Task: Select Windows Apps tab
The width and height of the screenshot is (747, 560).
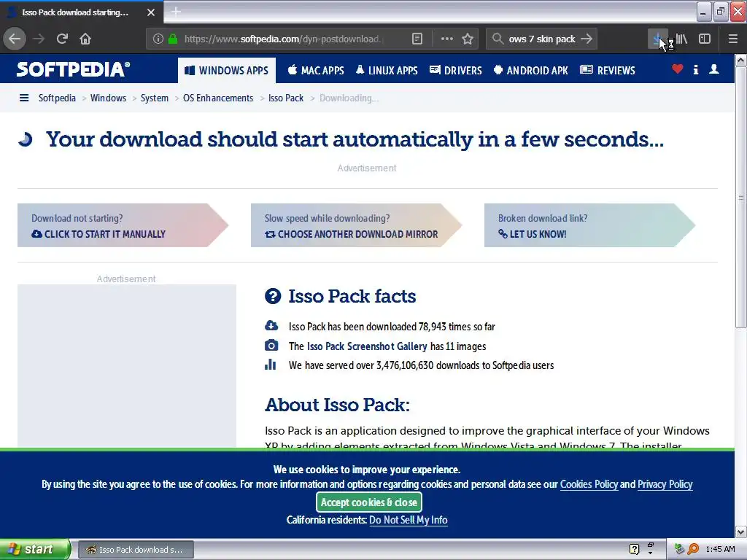Action: click(x=227, y=71)
